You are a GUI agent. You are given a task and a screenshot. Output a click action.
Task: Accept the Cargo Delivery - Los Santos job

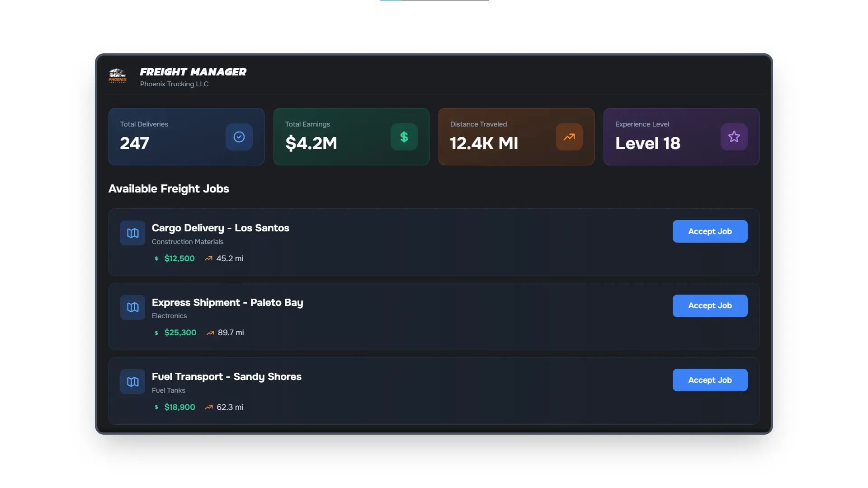tap(710, 231)
